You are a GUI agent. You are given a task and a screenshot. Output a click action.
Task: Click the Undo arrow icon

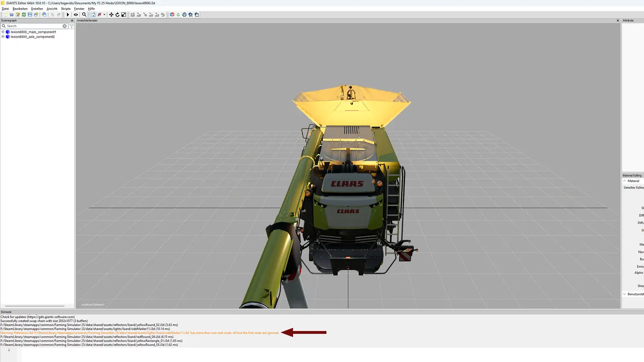(52, 14)
